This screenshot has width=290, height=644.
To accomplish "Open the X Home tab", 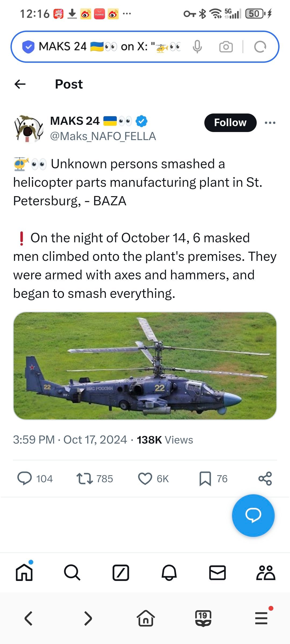I will pos(24,572).
